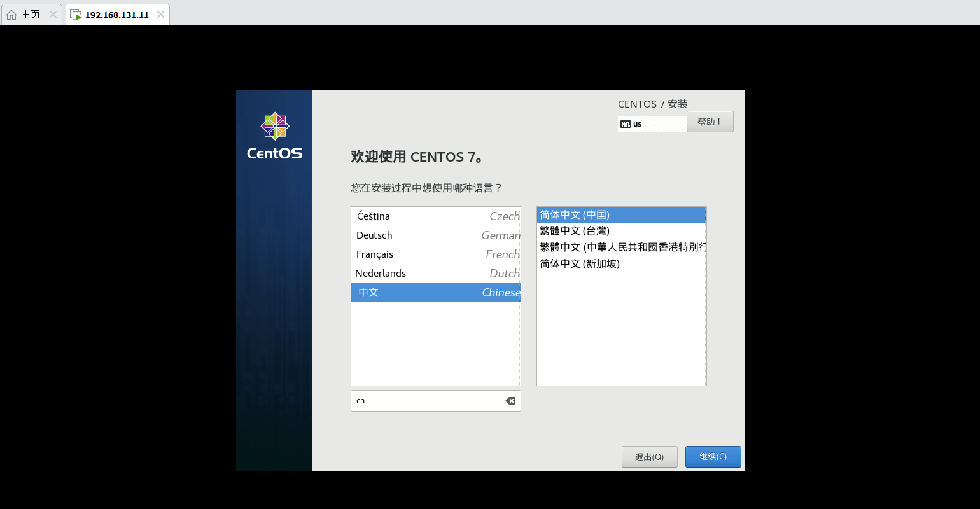Clear search field with backspace icon
The image size is (980, 509).
510,401
